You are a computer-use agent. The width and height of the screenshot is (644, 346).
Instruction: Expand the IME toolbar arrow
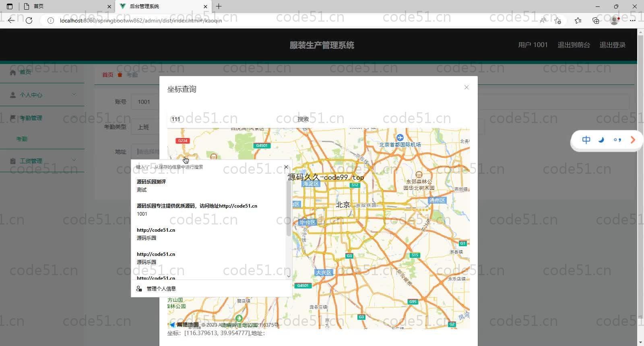(633, 140)
